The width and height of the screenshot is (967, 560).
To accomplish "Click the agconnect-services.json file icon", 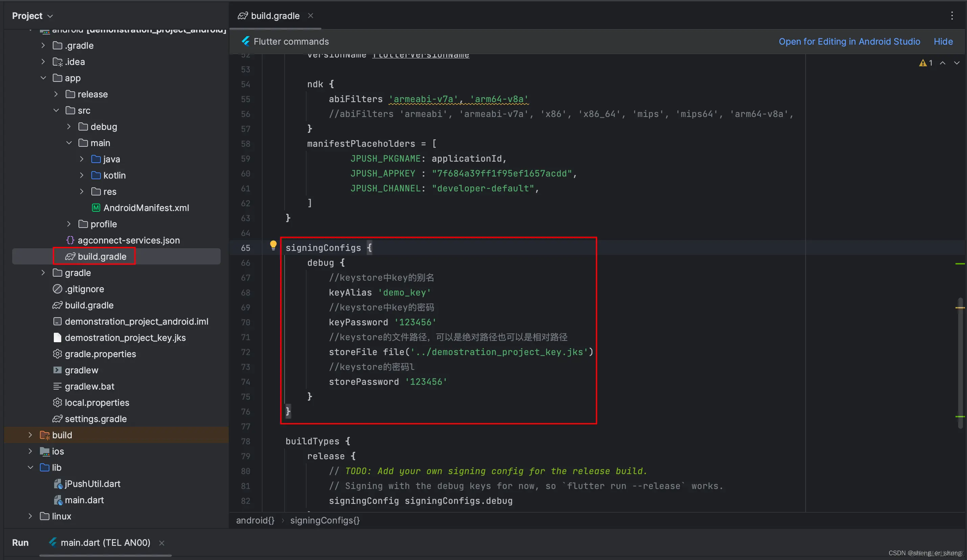I will [70, 240].
